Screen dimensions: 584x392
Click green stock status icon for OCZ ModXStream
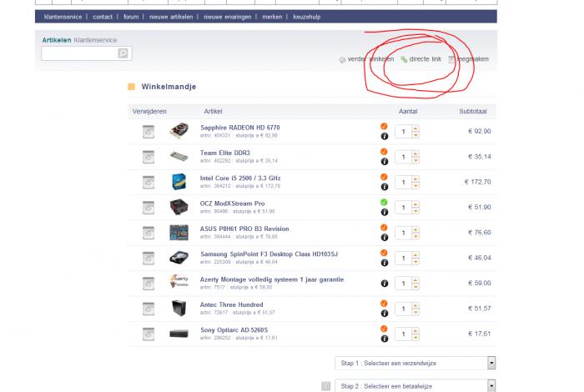click(384, 202)
